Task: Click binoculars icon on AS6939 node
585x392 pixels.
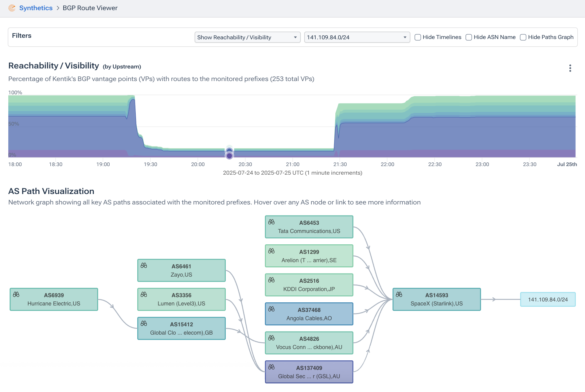Action: pyautogui.click(x=16, y=294)
